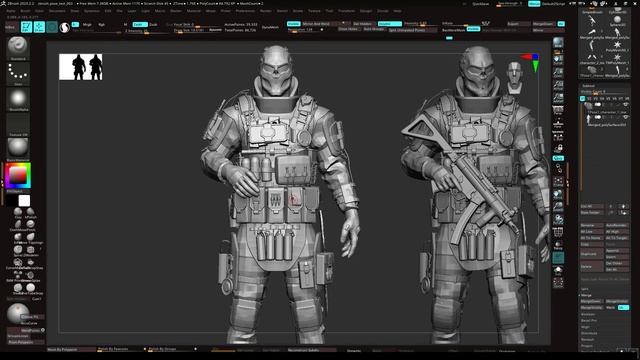This screenshot has width=640, height=360.
Task: Pick a color in the color picker
Action: (18, 176)
